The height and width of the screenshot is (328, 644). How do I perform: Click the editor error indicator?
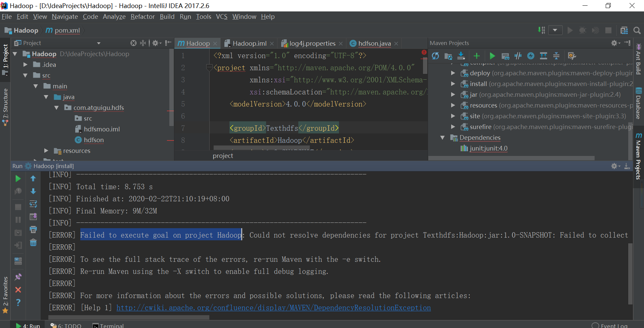424,52
